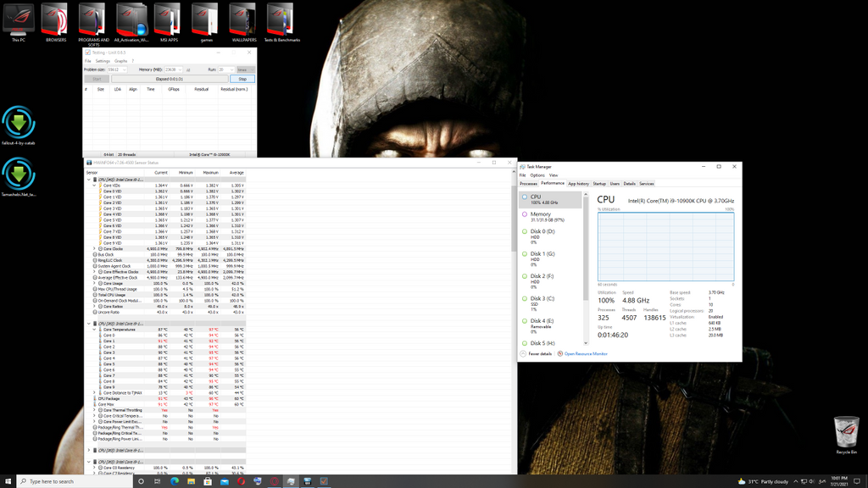Select Disk 3 (C:) in the performance list
The width and height of the screenshot is (868, 488).
tap(542, 301)
